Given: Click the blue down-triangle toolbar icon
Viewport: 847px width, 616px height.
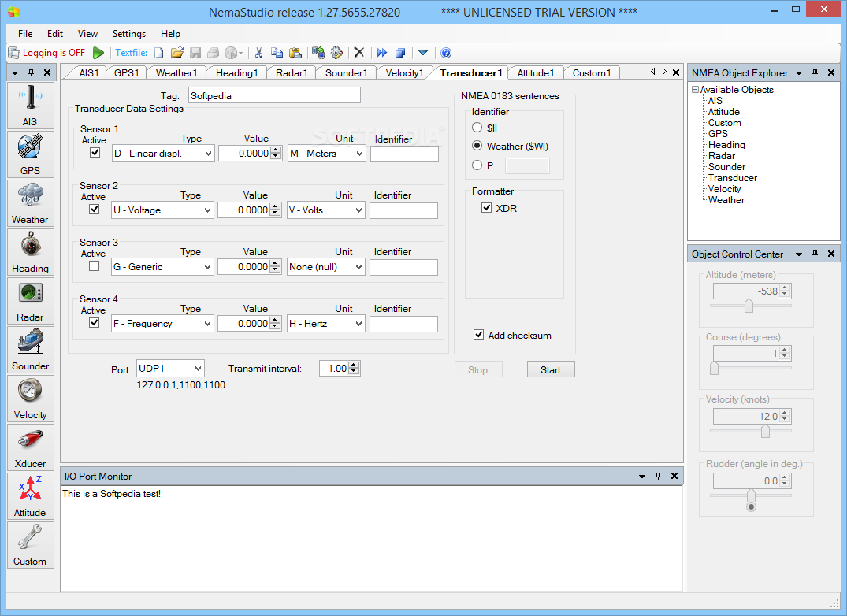Looking at the screenshot, I should pos(423,52).
